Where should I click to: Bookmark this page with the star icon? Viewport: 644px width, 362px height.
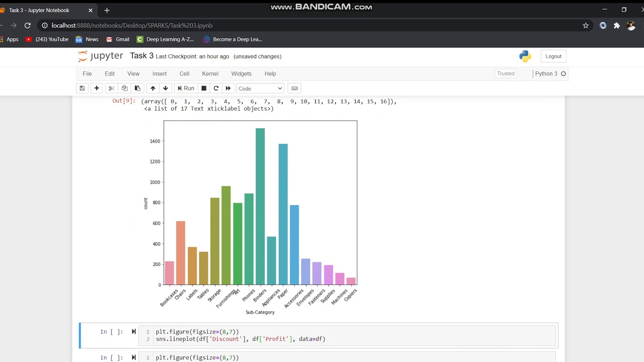pyautogui.click(x=586, y=25)
